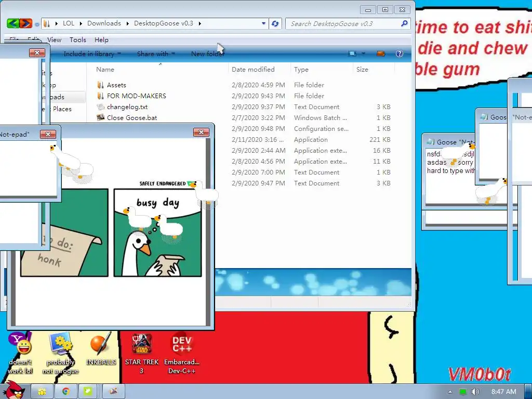Open the recent pages dropdown beside nav arrows
The width and height of the screenshot is (532, 399).
tap(37, 24)
